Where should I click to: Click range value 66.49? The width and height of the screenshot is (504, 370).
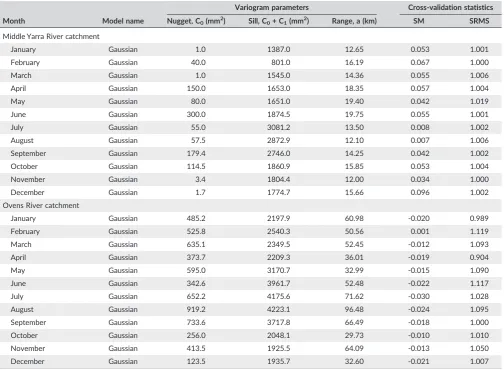coord(354,322)
